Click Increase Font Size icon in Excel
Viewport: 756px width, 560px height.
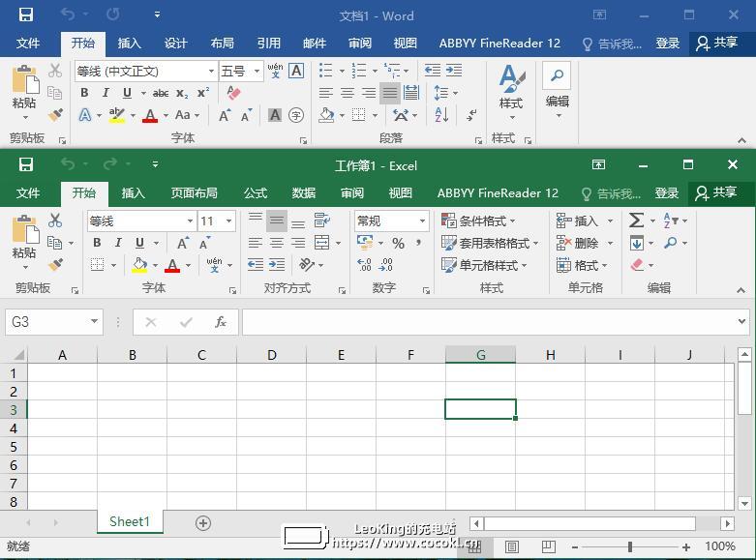click(x=183, y=243)
